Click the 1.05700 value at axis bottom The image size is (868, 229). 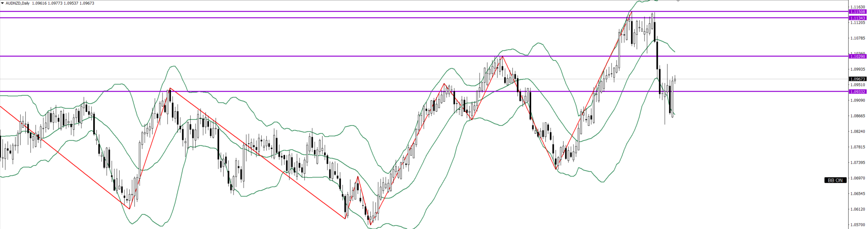coord(857,225)
